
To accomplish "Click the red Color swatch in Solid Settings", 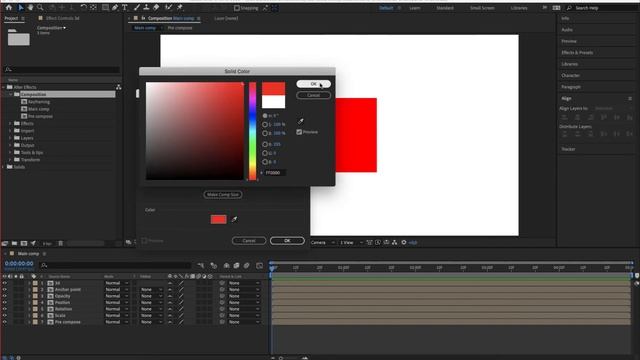I will 218,220.
